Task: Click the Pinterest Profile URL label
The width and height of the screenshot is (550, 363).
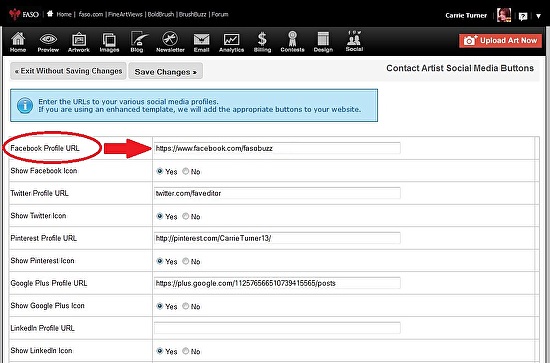Action: pyautogui.click(x=43, y=238)
